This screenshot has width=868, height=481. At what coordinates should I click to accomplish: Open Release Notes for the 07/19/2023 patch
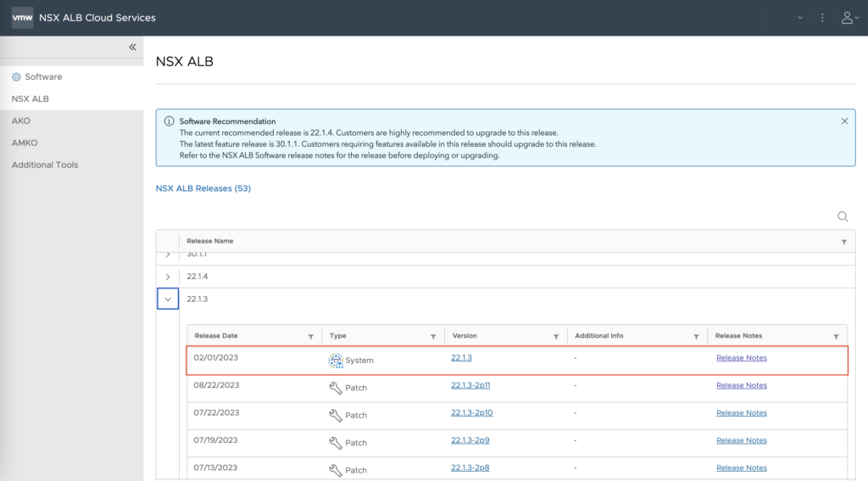tap(741, 440)
